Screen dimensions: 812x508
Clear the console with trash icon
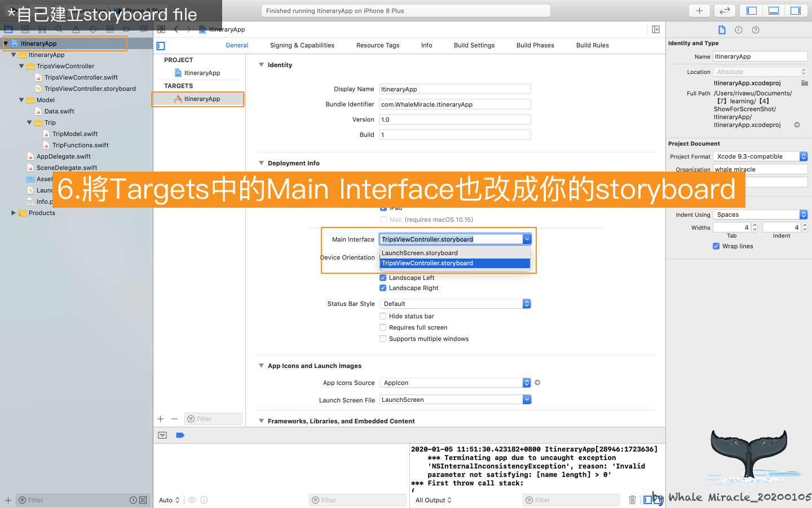(x=632, y=500)
